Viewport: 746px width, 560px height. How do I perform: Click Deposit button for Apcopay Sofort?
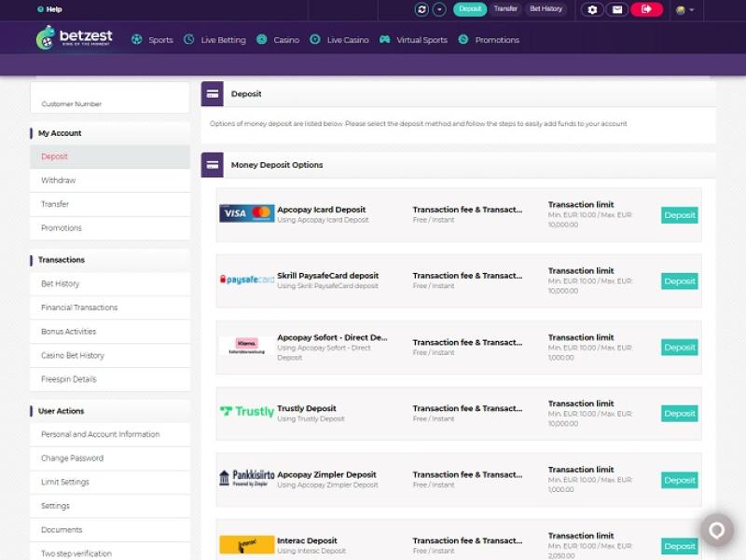(680, 348)
